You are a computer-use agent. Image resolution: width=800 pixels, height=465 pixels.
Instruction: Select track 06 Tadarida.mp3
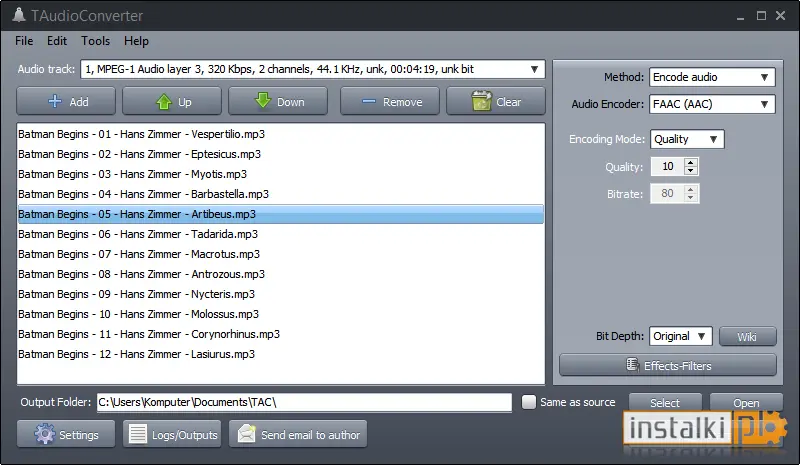click(x=281, y=234)
